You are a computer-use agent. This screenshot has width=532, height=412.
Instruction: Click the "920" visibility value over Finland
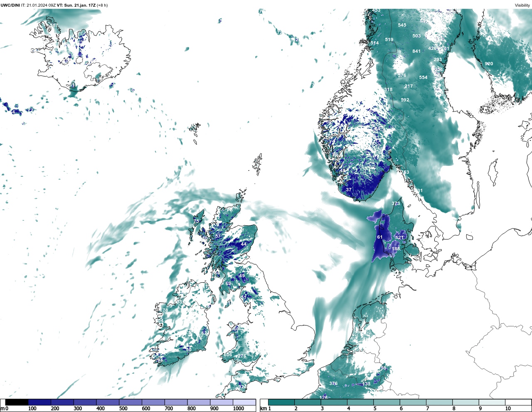(x=489, y=64)
